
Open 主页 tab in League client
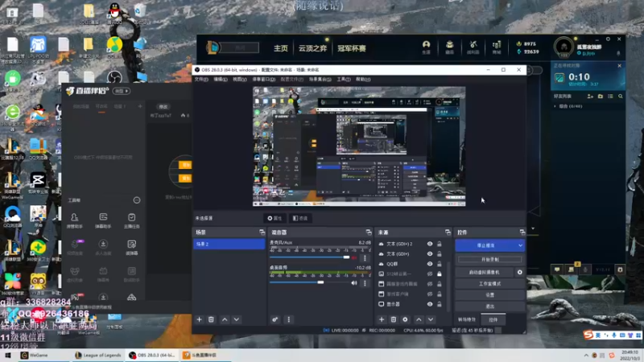point(281,48)
